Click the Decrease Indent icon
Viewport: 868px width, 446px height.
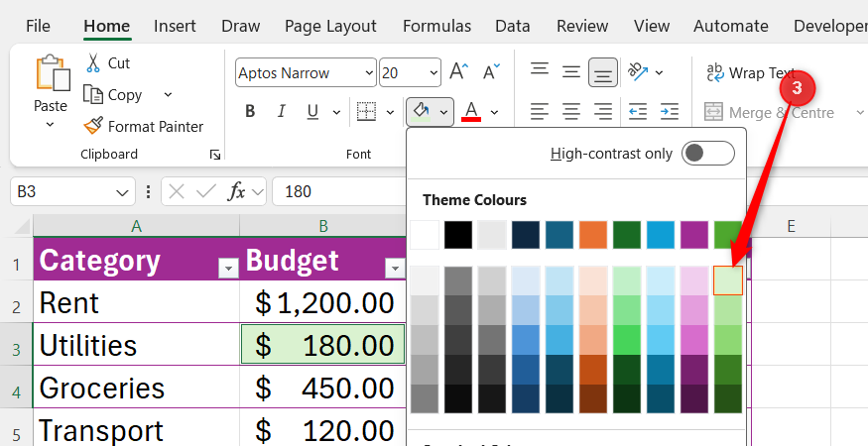click(638, 112)
